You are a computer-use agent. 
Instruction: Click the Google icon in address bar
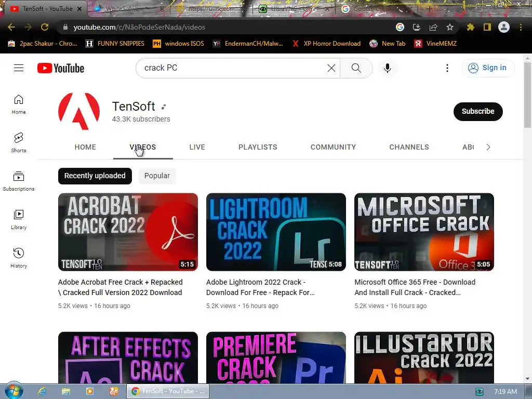[x=400, y=27]
